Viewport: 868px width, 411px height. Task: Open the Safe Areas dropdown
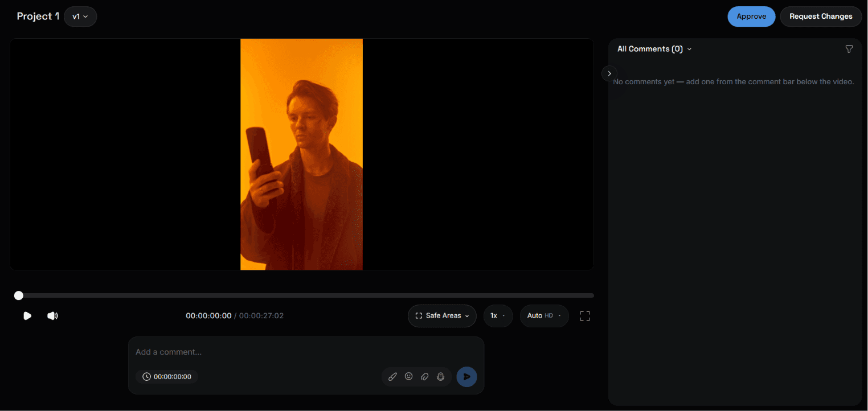point(442,316)
